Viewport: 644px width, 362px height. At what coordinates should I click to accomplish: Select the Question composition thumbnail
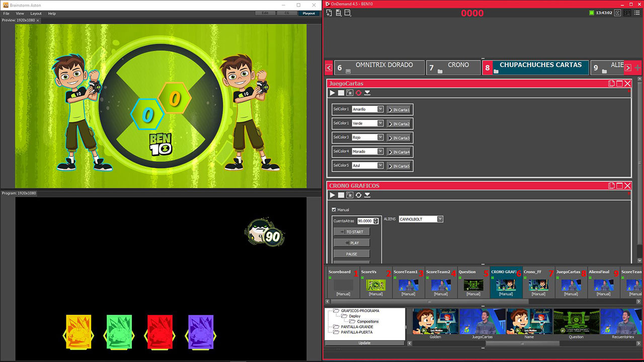(576, 323)
